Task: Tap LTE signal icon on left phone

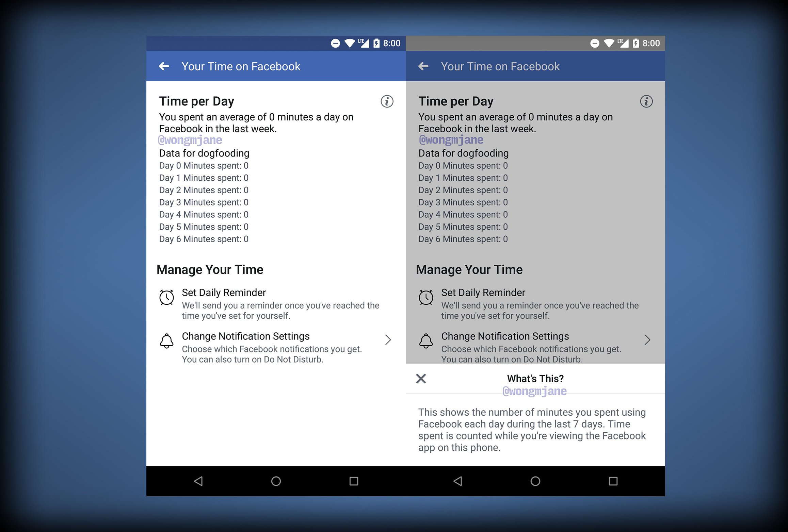Action: click(x=364, y=43)
